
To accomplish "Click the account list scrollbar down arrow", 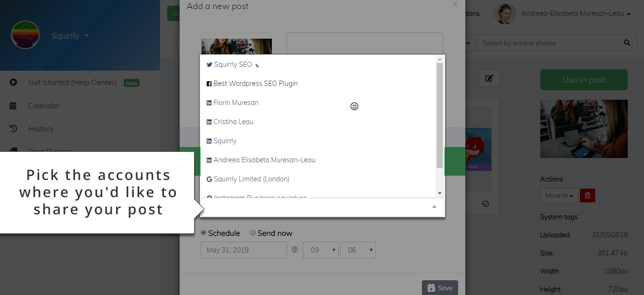I will tap(440, 193).
